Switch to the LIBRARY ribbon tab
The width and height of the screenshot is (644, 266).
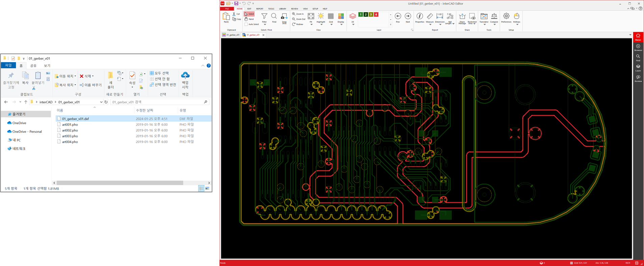pos(283,9)
